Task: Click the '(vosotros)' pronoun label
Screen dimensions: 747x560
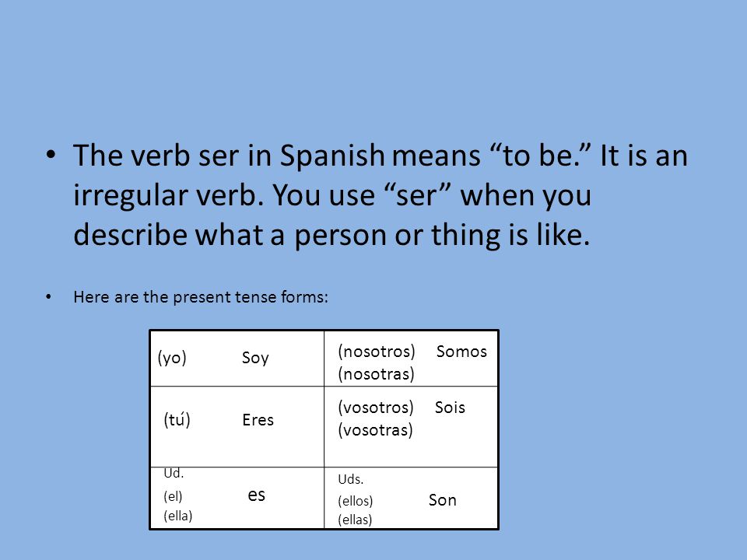Action: tap(375, 408)
